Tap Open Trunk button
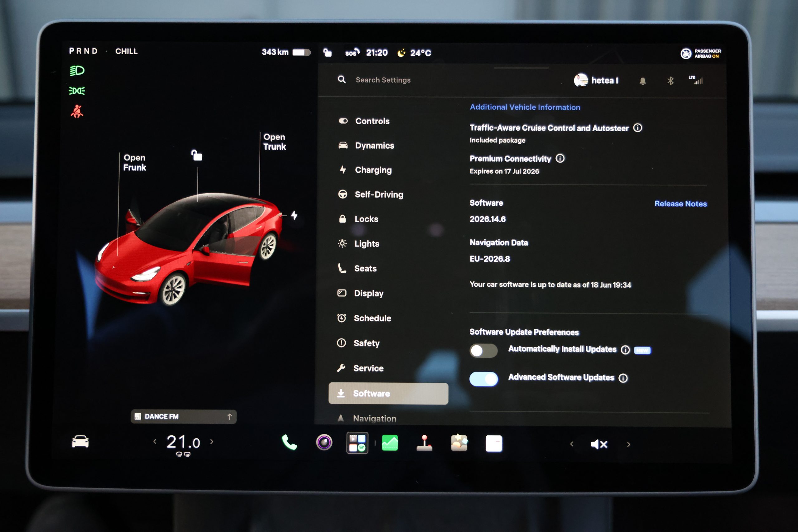 coord(275,142)
